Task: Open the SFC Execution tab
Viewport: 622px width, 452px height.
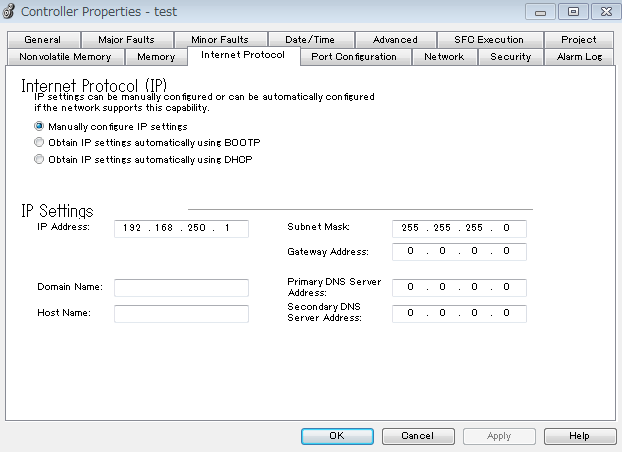Action: pos(489,40)
